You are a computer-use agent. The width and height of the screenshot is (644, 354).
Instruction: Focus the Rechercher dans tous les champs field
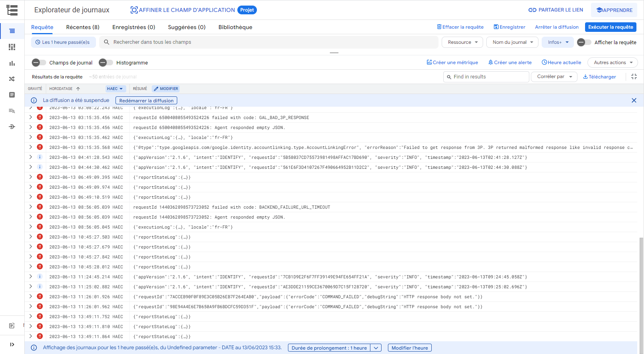(x=269, y=42)
